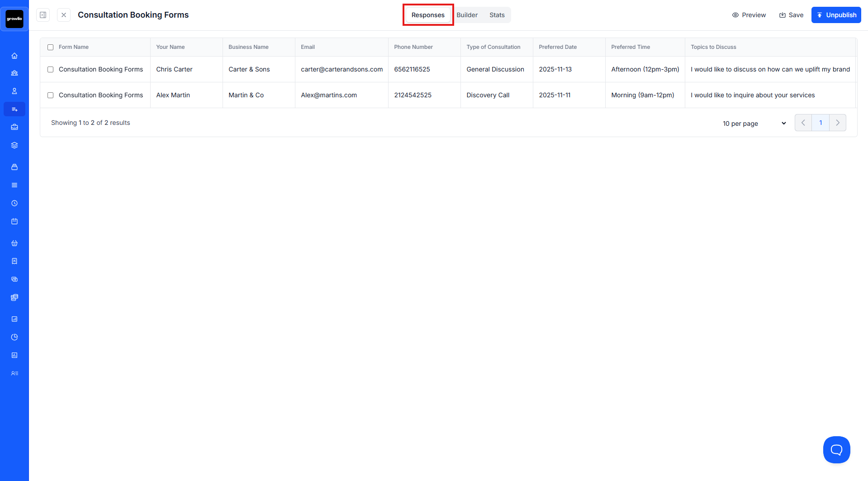Viewport: 868px width, 481px height.
Task: Open the shopping basket sidebar icon
Action: tap(14, 243)
